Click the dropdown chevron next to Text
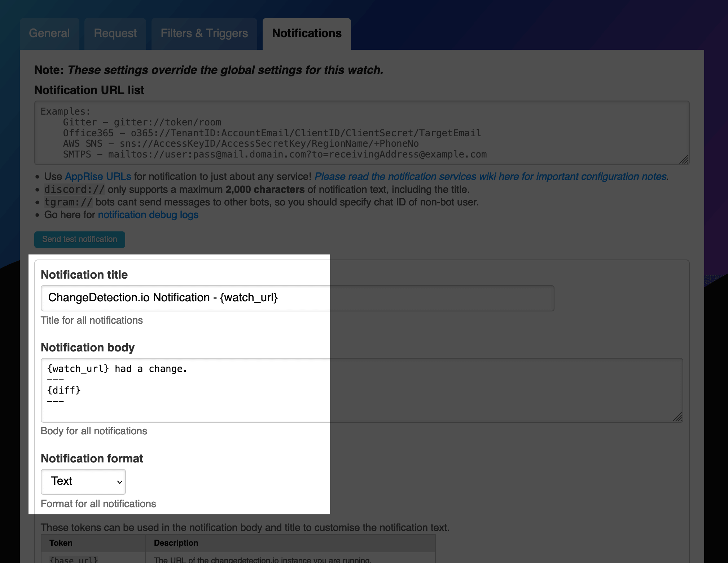This screenshot has width=728, height=563. click(119, 482)
